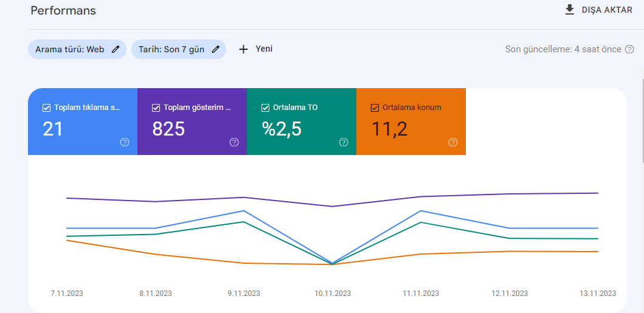Open help icon on Ortalama TO card
The height and width of the screenshot is (313, 644).
(x=344, y=142)
